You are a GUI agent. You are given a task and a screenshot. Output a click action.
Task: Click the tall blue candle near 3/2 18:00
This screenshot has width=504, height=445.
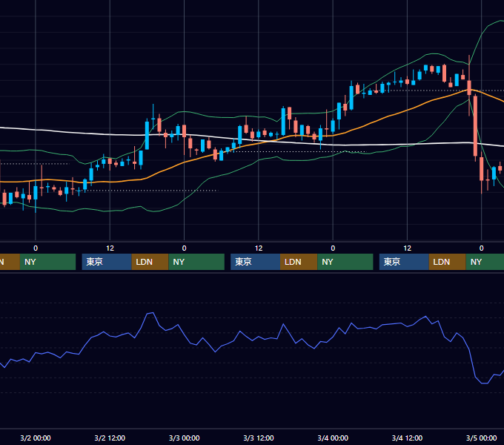[x=147, y=134]
